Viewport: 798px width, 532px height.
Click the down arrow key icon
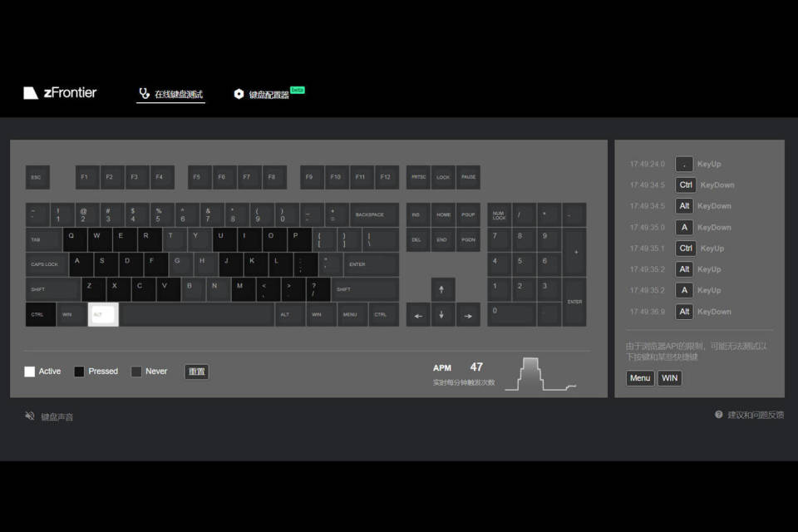tap(441, 315)
